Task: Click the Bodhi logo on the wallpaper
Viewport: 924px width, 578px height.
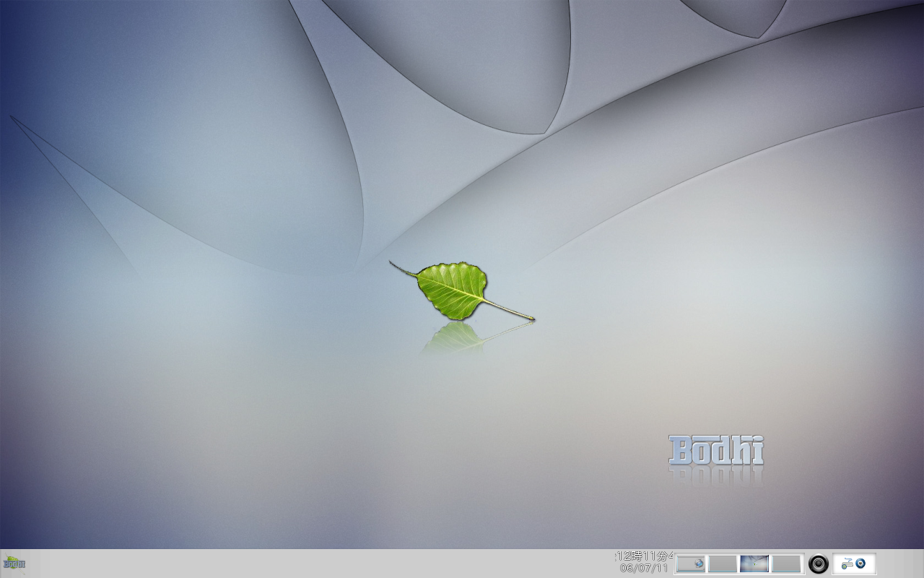Action: 717,450
